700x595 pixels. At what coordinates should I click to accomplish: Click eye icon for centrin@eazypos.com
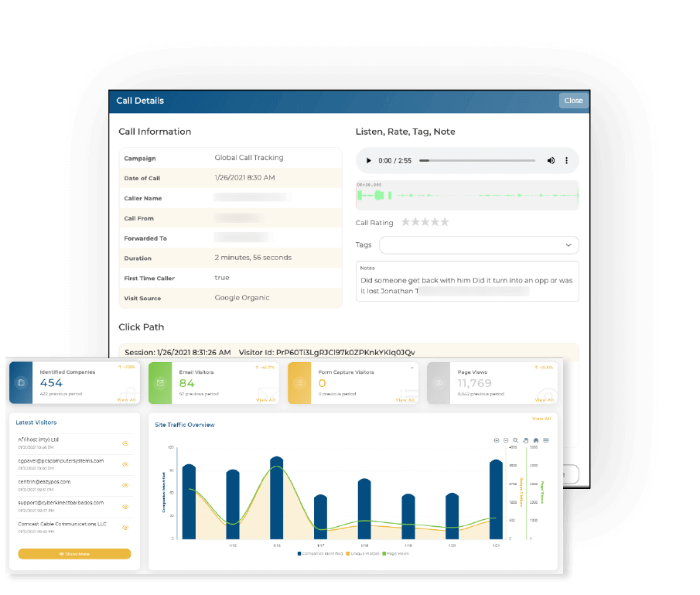125,484
